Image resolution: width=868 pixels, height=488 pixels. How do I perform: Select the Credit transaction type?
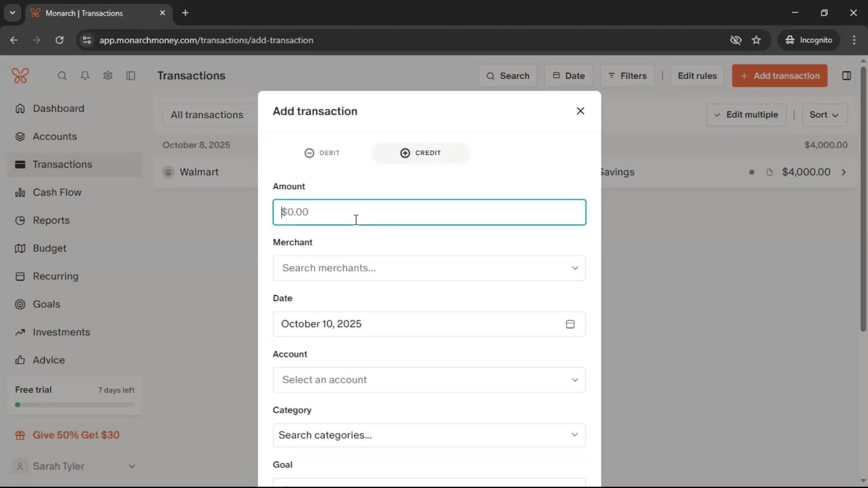tap(420, 153)
